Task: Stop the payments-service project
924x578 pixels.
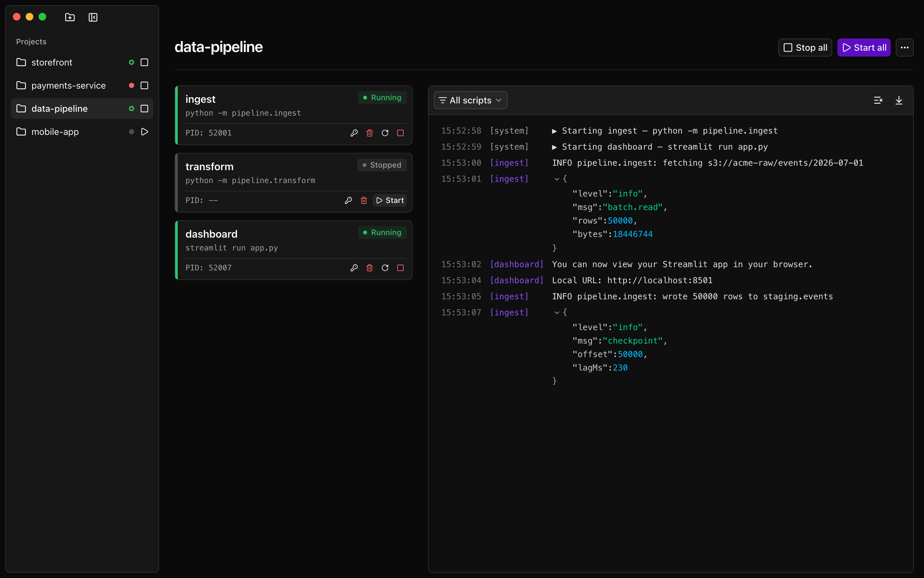Action: tap(144, 86)
